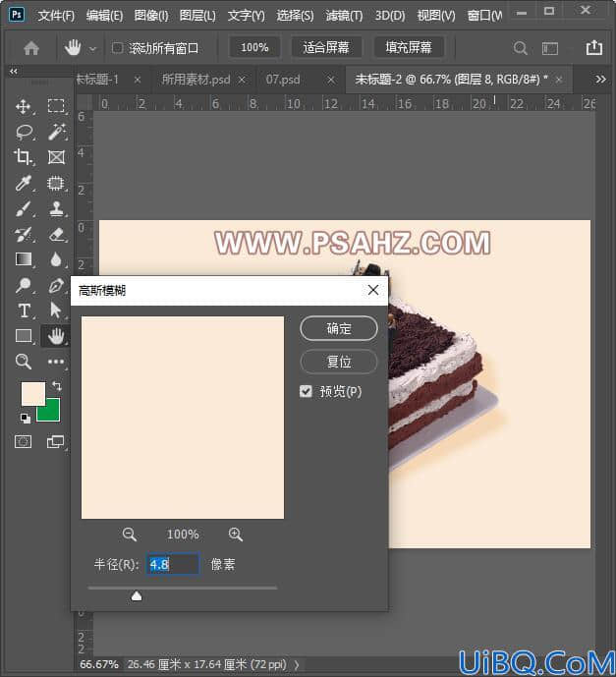Enable scroll all windows checkbox
The height and width of the screenshot is (677, 616).
pos(117,47)
